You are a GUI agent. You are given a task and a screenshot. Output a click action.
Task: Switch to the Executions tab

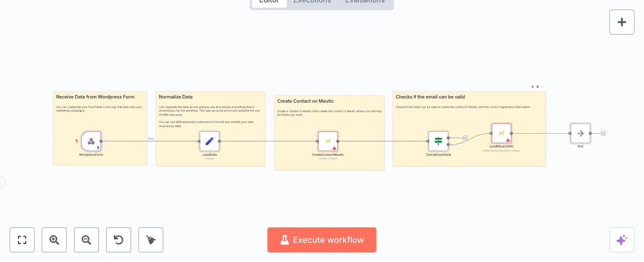(312, 2)
